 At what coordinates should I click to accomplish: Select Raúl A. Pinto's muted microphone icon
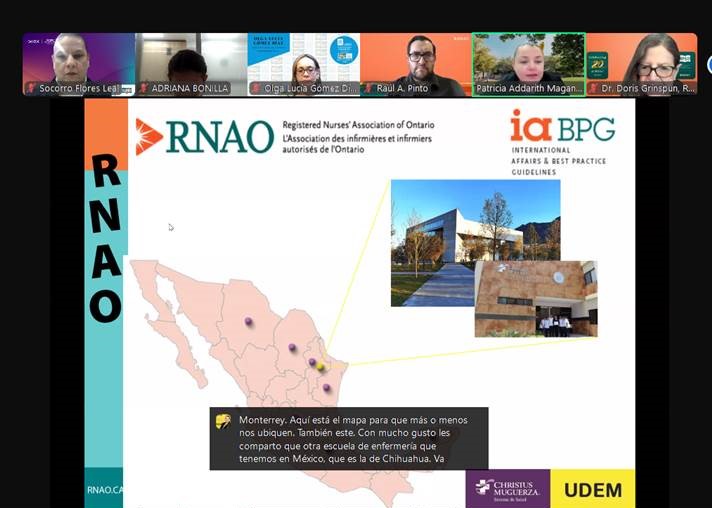pyautogui.click(x=369, y=88)
